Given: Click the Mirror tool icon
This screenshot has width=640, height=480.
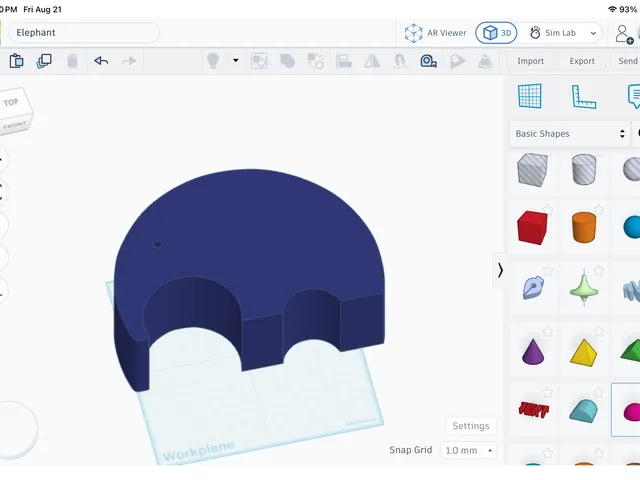Looking at the screenshot, I should 372,61.
